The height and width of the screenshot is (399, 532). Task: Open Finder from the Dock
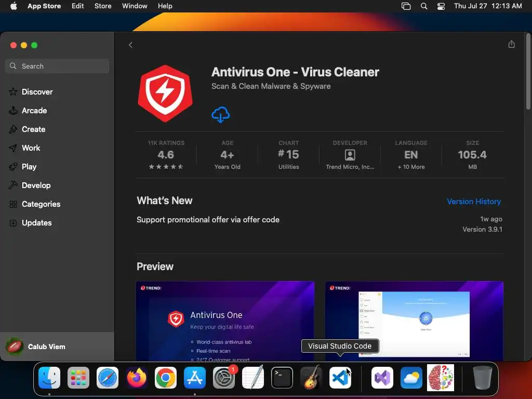pos(49,378)
